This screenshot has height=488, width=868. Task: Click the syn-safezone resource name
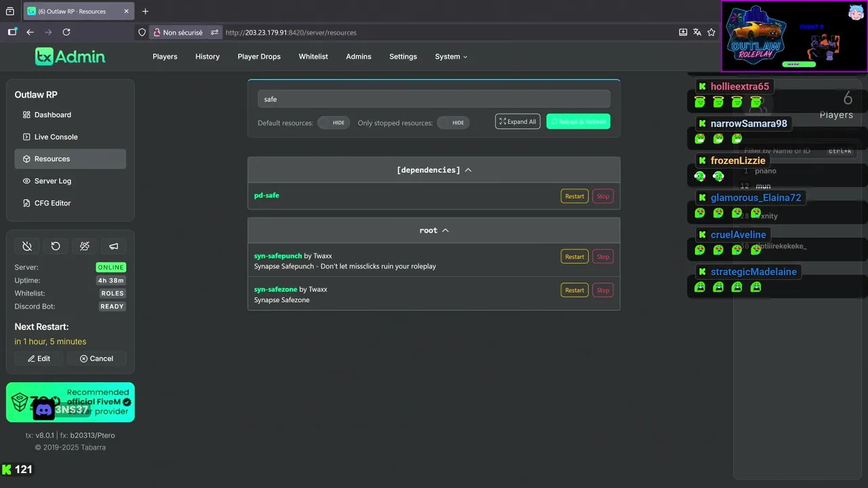[275, 289]
